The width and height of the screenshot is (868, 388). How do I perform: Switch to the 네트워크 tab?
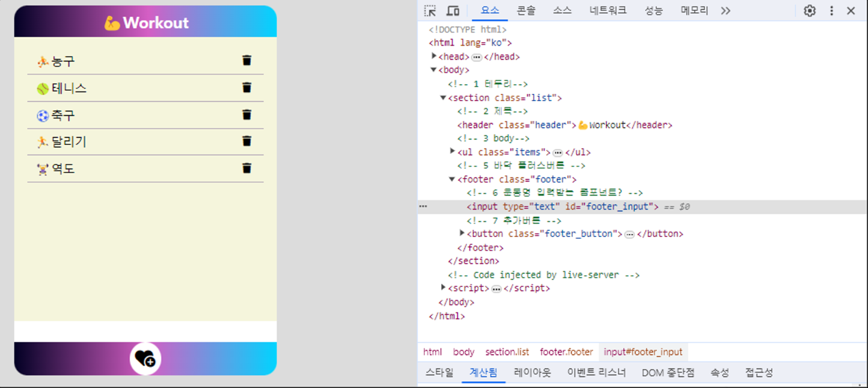608,11
